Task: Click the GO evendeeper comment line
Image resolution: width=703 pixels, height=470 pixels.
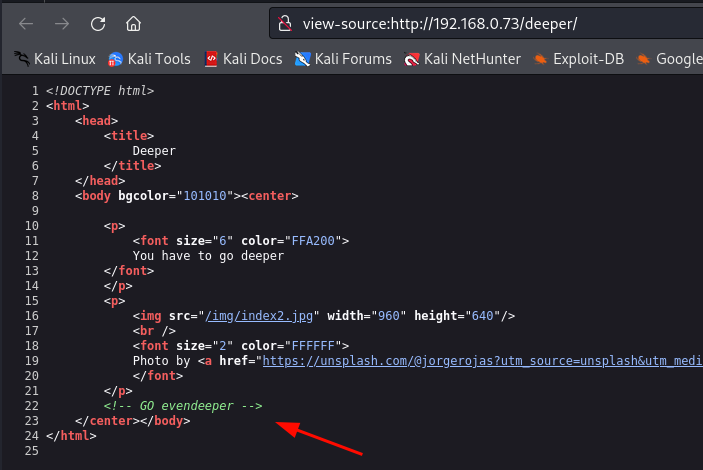Action: coord(183,406)
